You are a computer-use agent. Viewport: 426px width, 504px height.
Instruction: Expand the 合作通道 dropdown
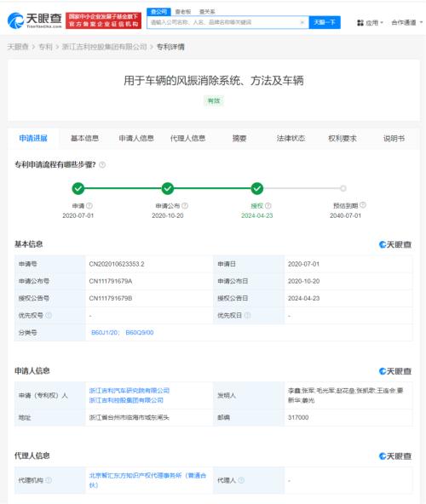(x=406, y=23)
